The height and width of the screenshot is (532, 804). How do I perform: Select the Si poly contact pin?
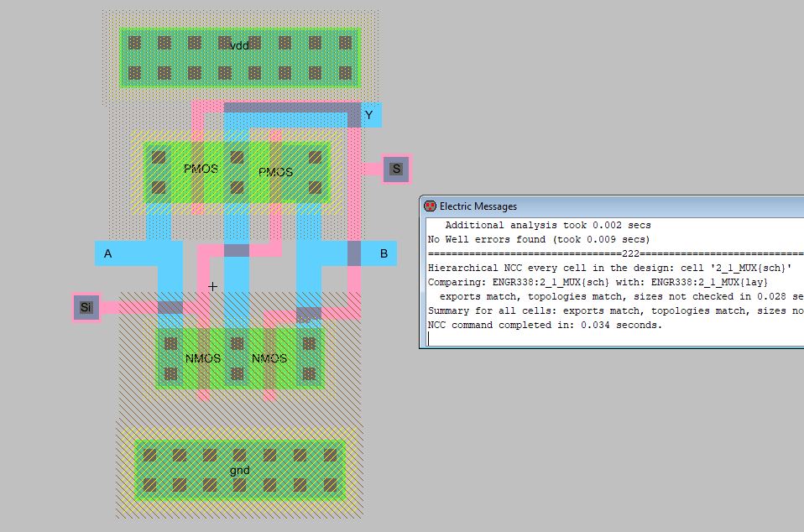85,308
